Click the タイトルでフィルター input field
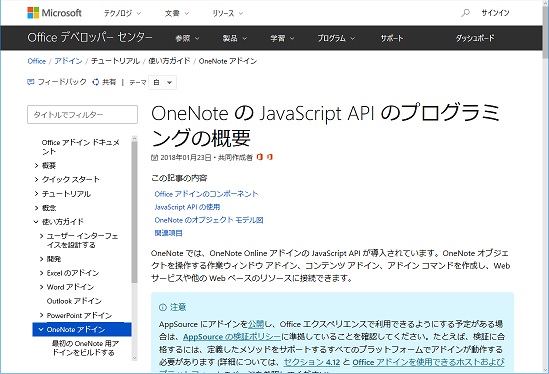Viewport: 549px width, 374px height. [x=82, y=115]
